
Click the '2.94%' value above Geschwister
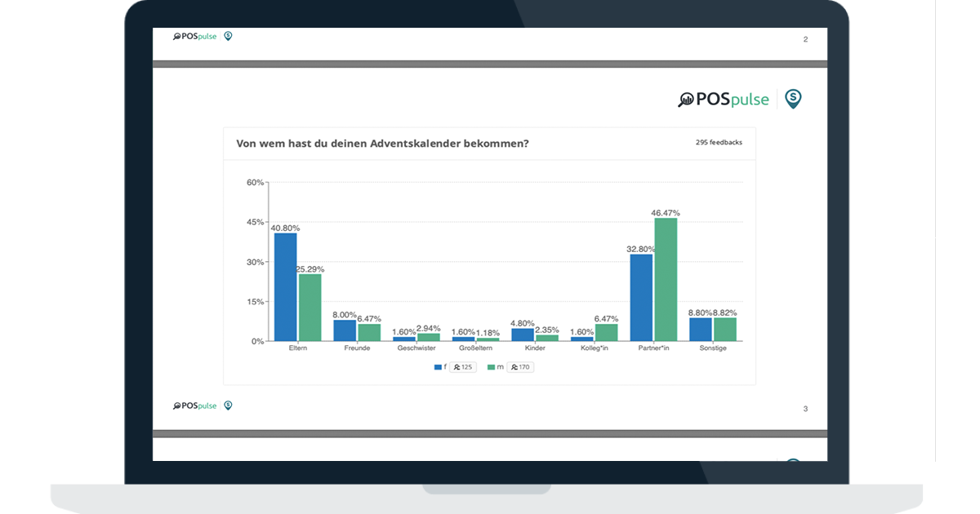pyautogui.click(x=428, y=328)
